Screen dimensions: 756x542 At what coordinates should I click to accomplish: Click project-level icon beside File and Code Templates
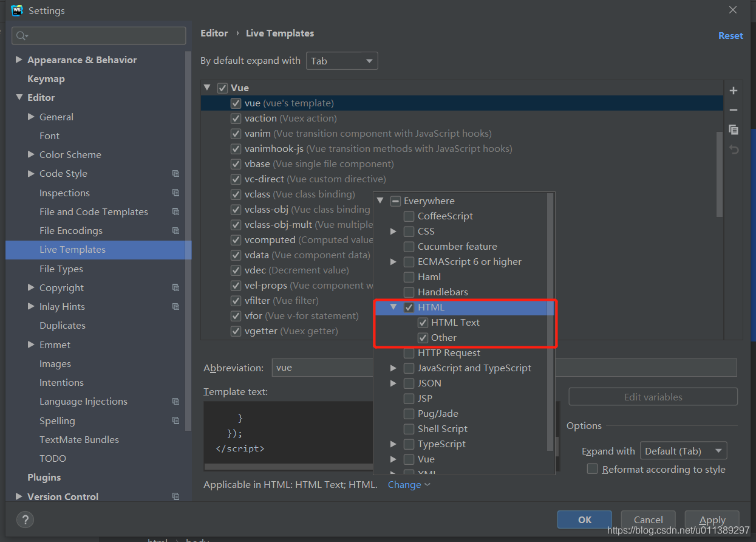pyautogui.click(x=175, y=211)
